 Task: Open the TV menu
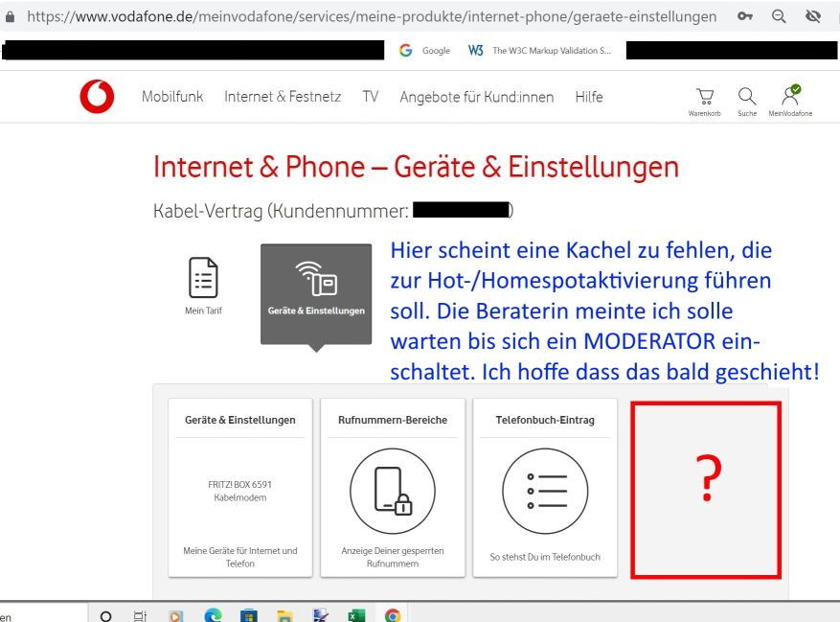point(370,97)
